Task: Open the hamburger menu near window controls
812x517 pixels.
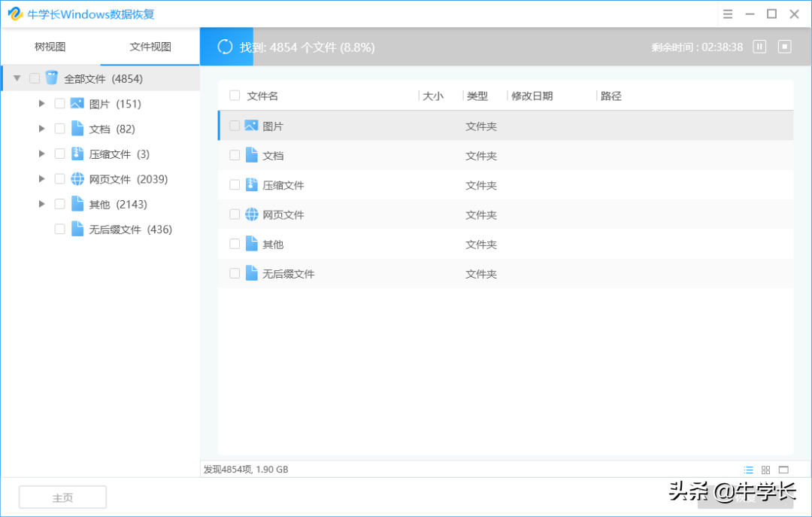Action: [x=727, y=14]
